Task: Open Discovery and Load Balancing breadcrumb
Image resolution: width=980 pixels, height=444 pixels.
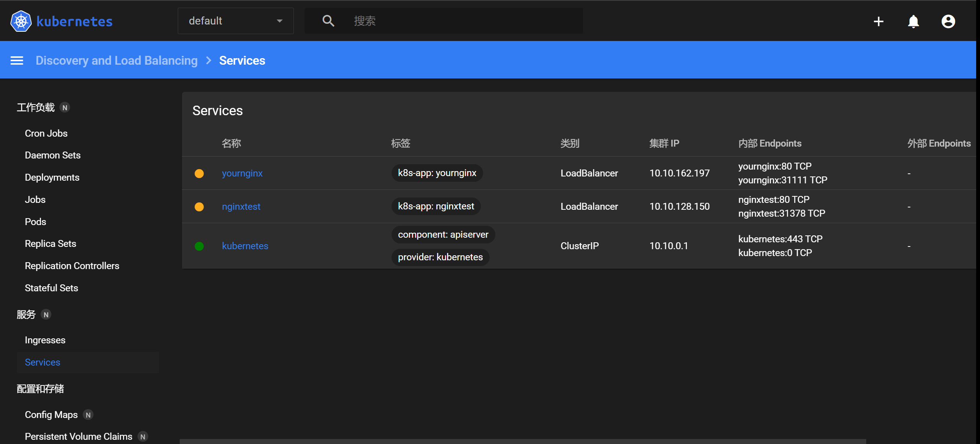Action: pyautogui.click(x=116, y=60)
